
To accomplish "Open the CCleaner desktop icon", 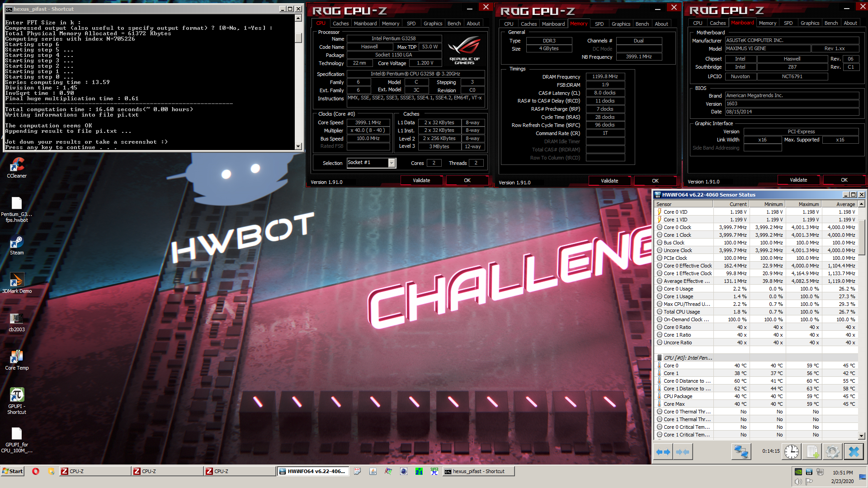I will (x=17, y=168).
